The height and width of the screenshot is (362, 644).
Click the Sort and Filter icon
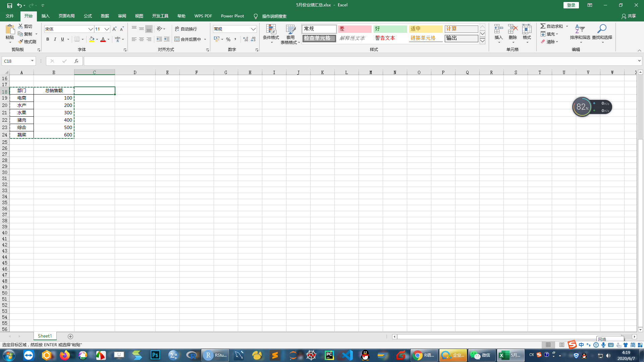click(580, 29)
